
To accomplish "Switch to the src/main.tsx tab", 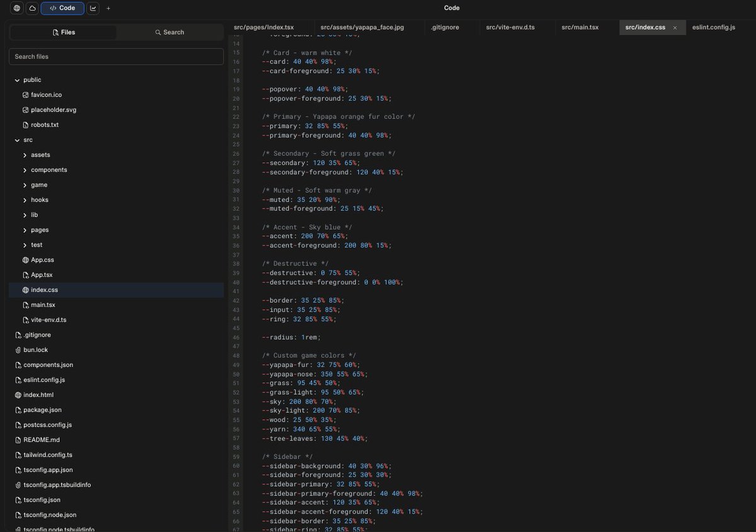I will 580,27.
